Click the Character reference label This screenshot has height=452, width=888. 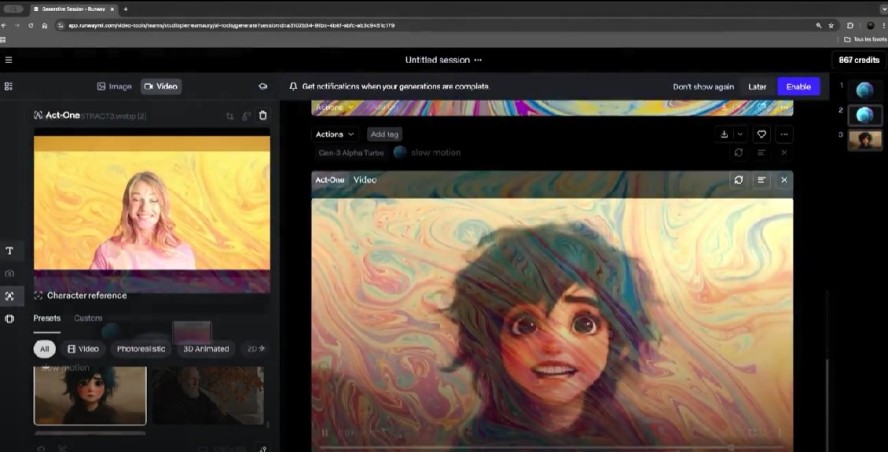coord(87,295)
